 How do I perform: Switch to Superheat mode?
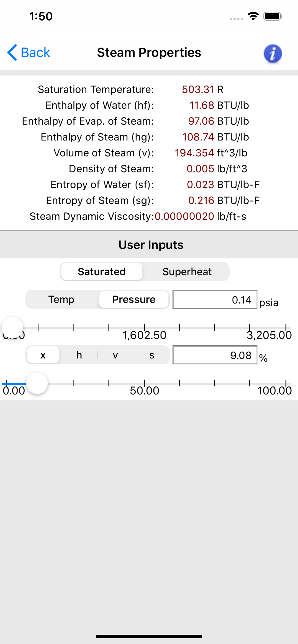(x=187, y=271)
